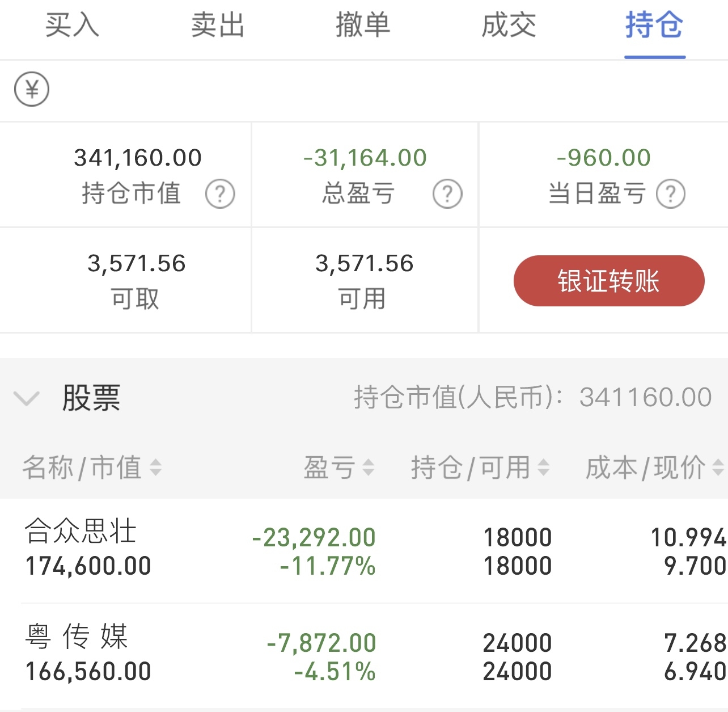Screen dimensions: 728x712
Task: Collapse the 股票 section chevron
Action: pyautogui.click(x=27, y=398)
